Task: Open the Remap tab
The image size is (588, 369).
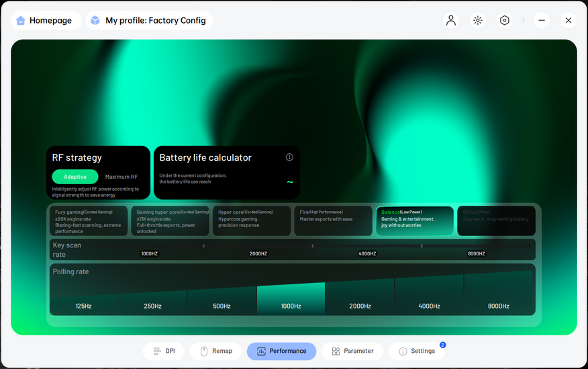Action: [215, 351]
